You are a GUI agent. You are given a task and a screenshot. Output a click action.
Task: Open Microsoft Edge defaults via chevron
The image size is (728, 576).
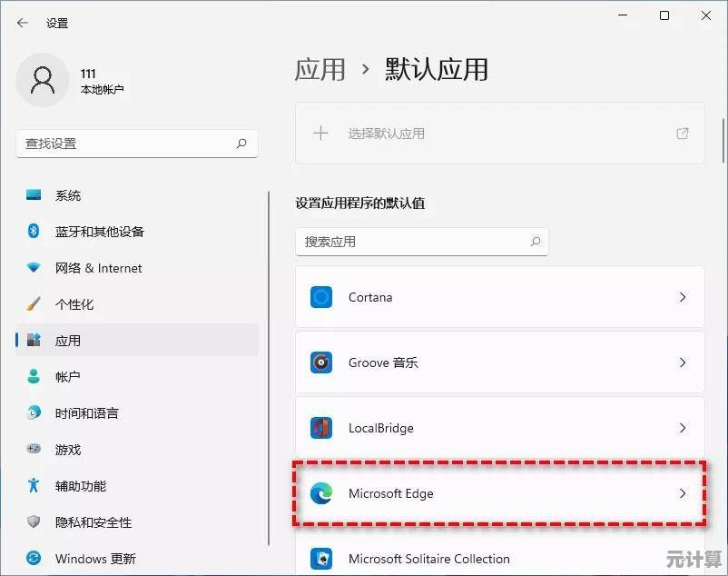pyautogui.click(x=683, y=493)
